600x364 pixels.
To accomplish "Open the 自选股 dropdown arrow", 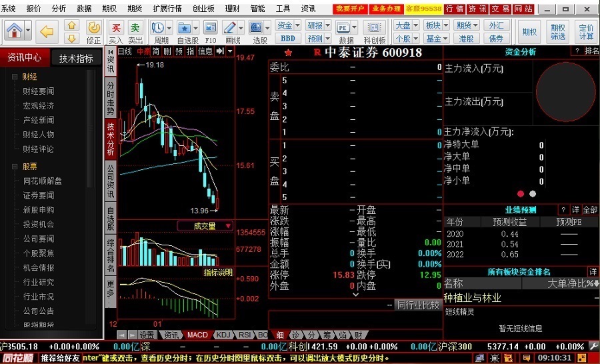I will tap(195, 27).
